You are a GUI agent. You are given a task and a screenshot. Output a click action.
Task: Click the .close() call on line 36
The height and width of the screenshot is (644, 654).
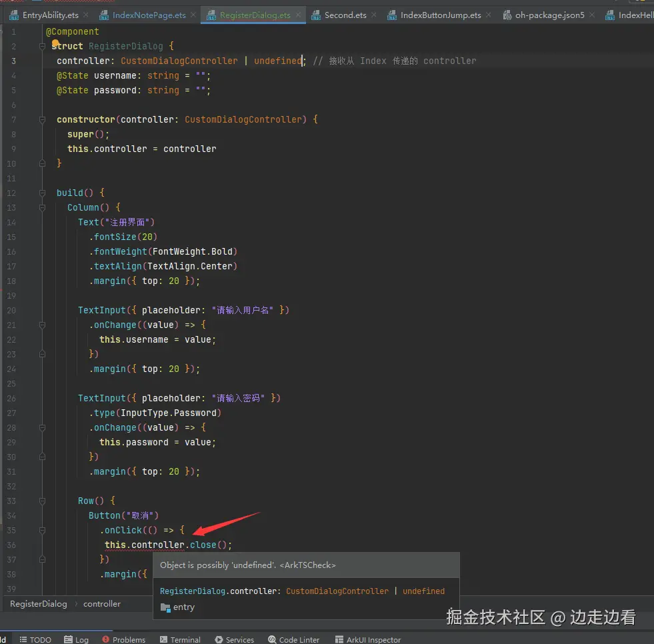[208, 545]
